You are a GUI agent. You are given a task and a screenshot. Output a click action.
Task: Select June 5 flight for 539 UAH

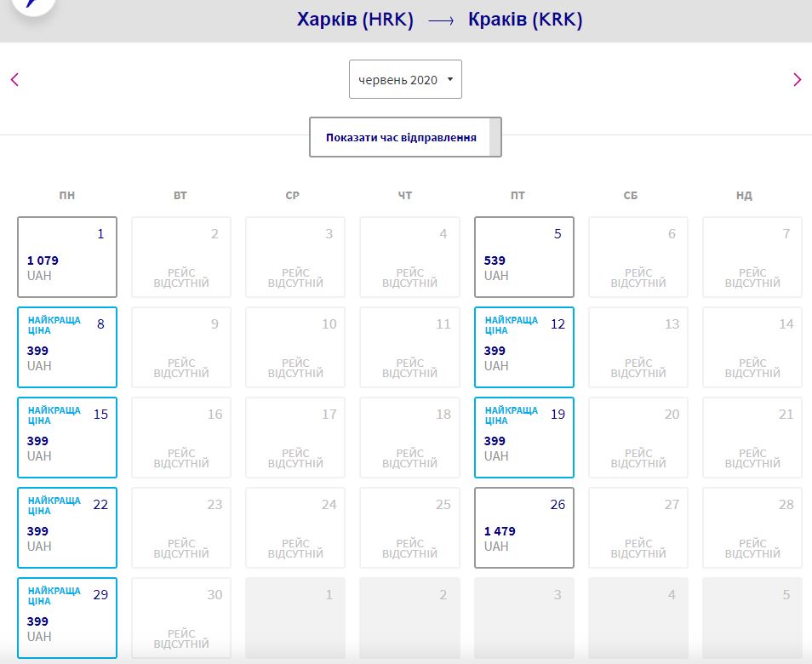523,257
